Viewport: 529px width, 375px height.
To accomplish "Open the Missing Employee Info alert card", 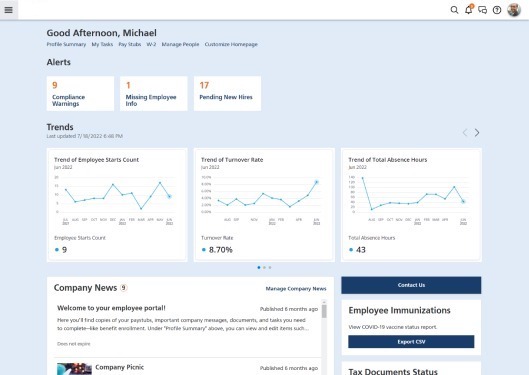I will tap(154, 93).
